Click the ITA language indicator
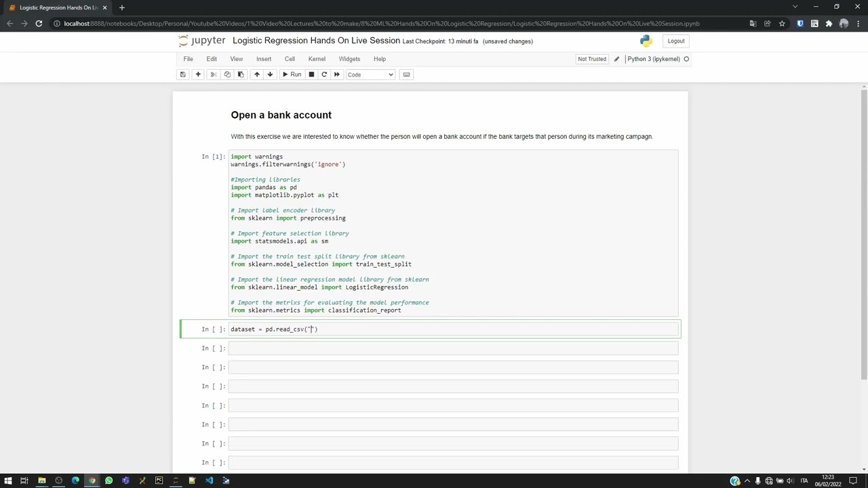The width and height of the screenshot is (868, 488). [805, 481]
